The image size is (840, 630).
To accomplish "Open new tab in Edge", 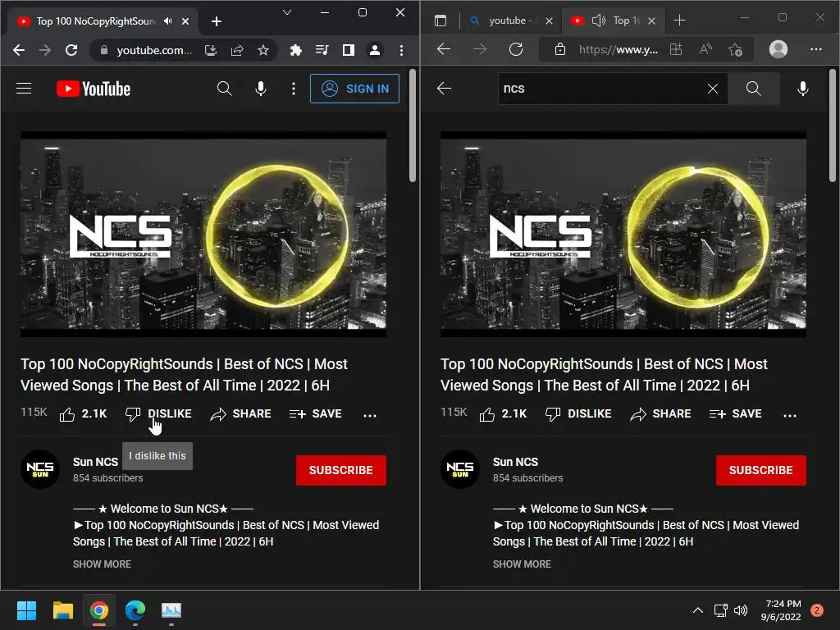I will point(679,21).
